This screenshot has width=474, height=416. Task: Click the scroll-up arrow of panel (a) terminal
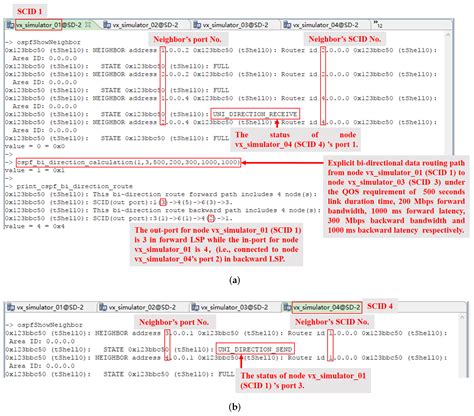[x=448, y=35]
